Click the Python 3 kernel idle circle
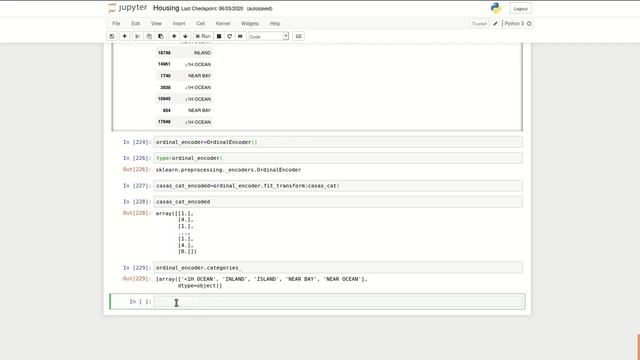Image resolution: width=640 pixels, height=360 pixels. coord(529,24)
